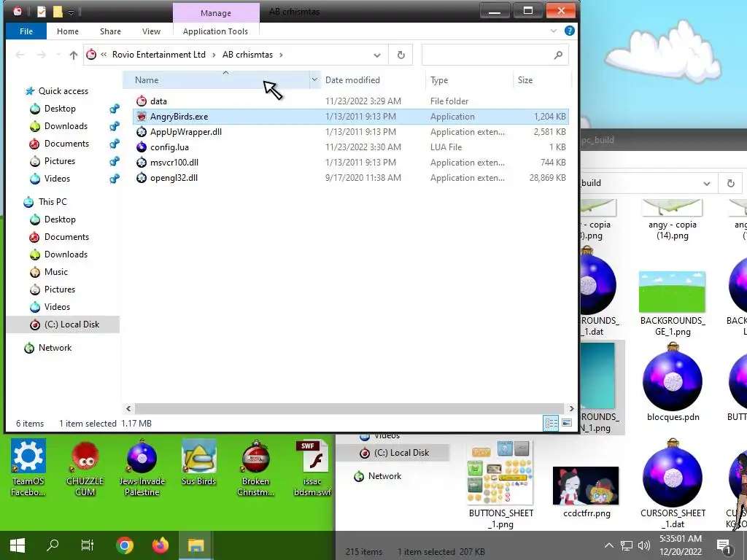Open recent locations dropdown arrow

(x=58, y=55)
